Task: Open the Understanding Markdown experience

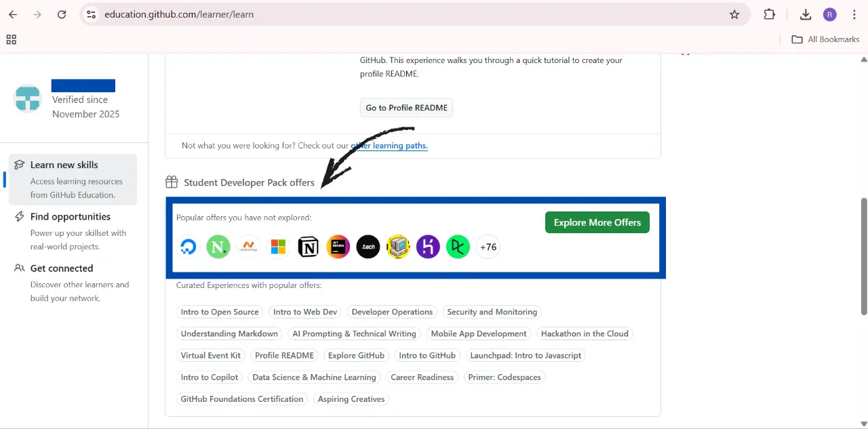Action: [x=229, y=333]
